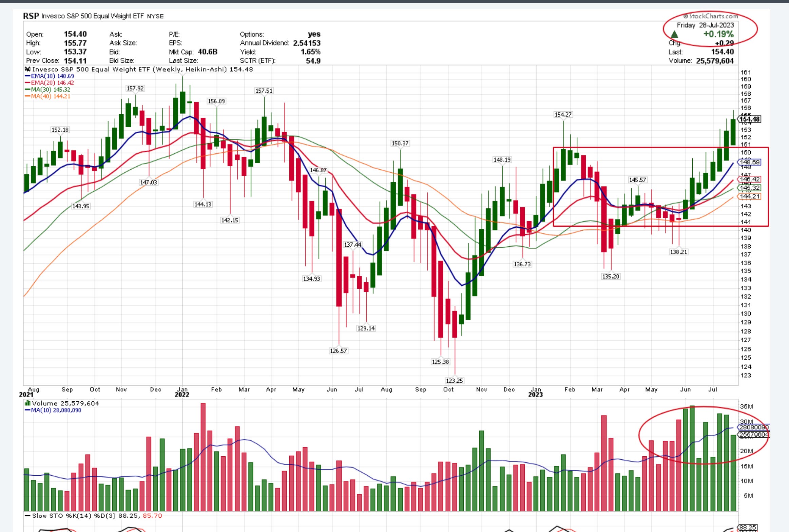Click the 134.93 low price label
The height and width of the screenshot is (532, 789).
[x=311, y=279]
